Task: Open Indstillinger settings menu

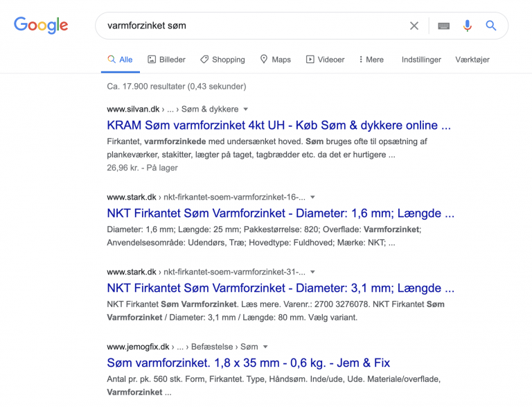Action: [421, 60]
